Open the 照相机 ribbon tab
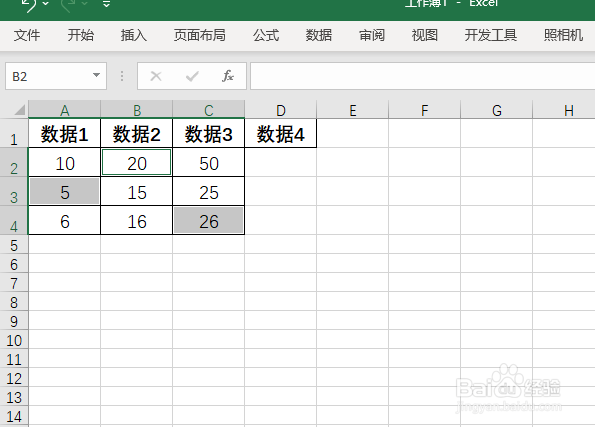This screenshot has height=427, width=595. click(563, 35)
